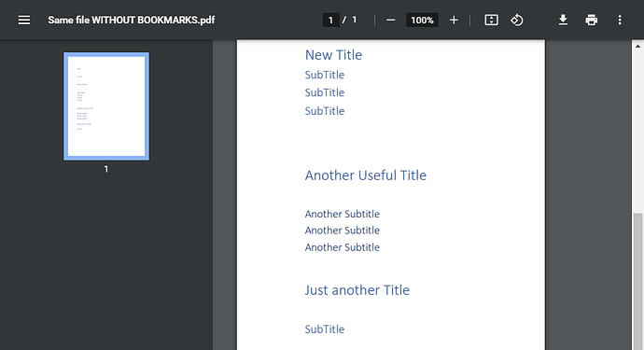Click the last 'SubTitle' text at bottom
Screen dimensions: 644x350
point(325,329)
